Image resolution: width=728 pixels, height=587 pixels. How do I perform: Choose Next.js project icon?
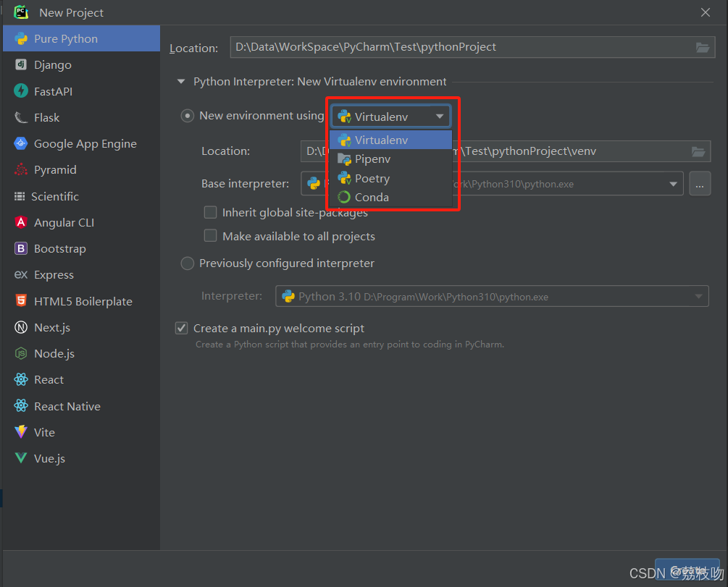click(21, 327)
